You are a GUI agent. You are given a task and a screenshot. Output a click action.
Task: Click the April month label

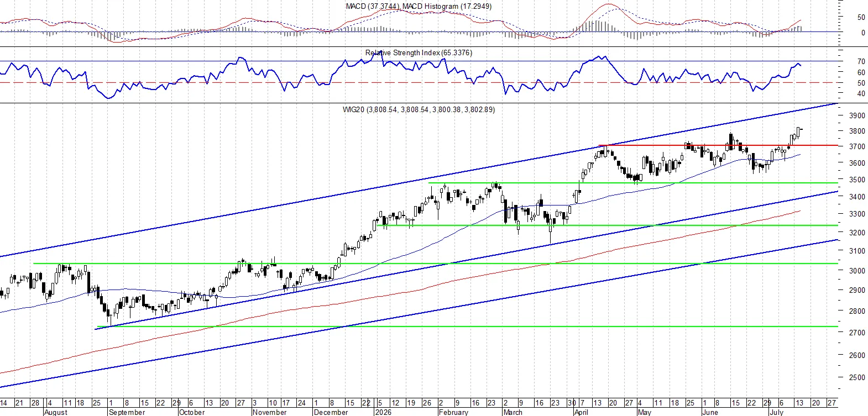[581, 412]
